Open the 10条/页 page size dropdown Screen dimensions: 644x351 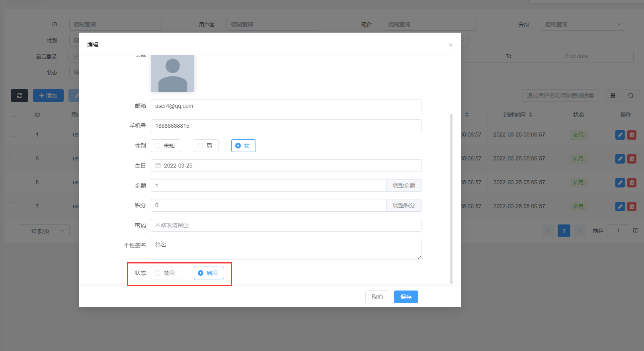pyautogui.click(x=44, y=231)
